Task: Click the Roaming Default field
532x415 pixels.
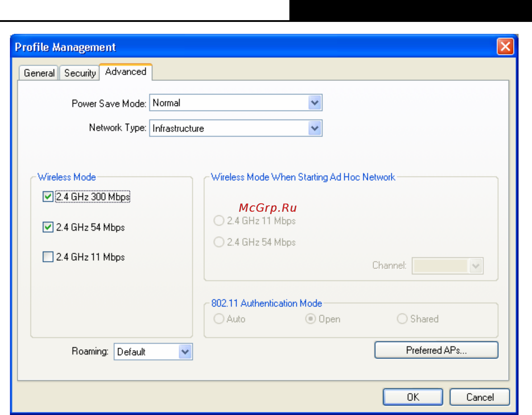Action: point(153,352)
